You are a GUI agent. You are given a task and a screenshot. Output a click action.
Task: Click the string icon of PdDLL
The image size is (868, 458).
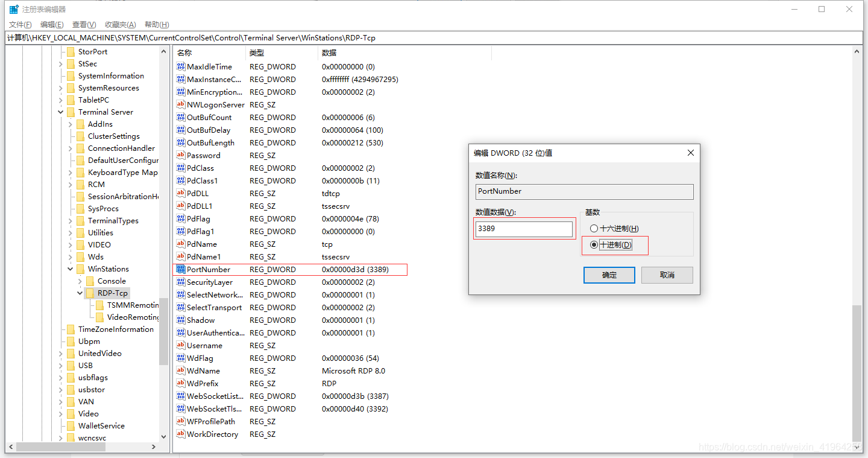click(181, 193)
